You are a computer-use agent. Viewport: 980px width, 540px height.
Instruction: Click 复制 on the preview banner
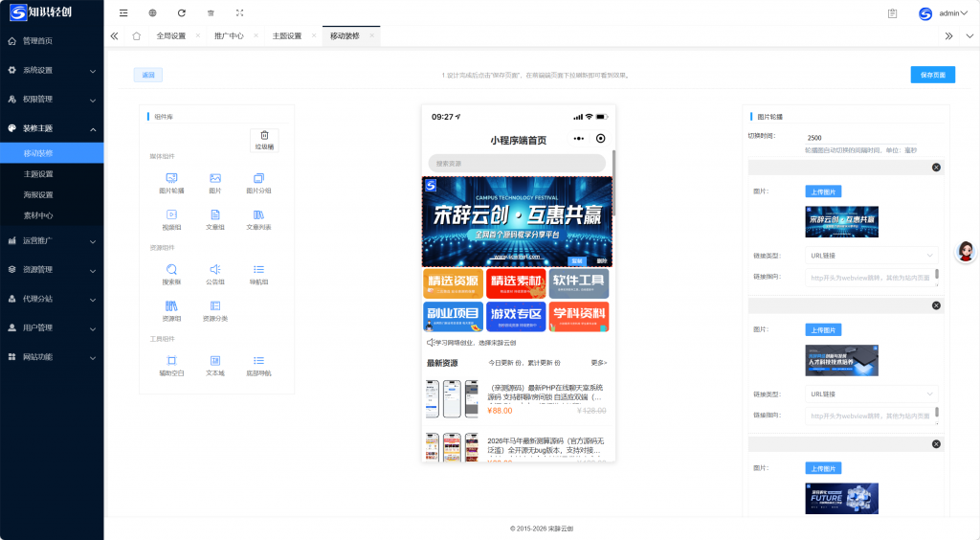point(577,261)
